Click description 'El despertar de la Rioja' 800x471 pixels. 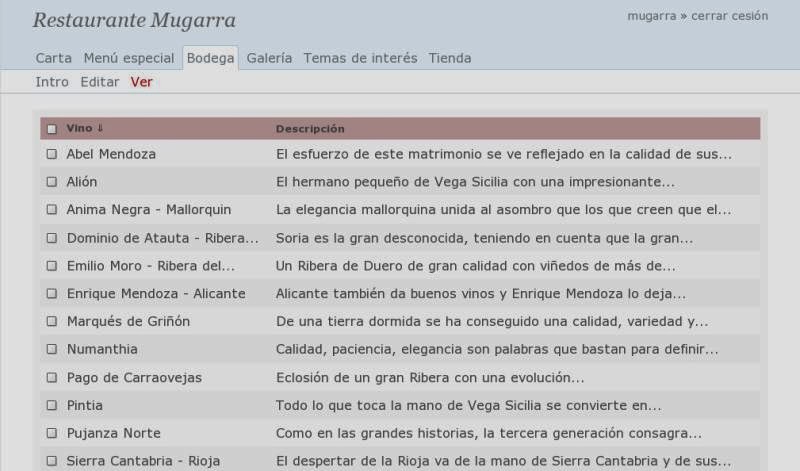pos(504,461)
